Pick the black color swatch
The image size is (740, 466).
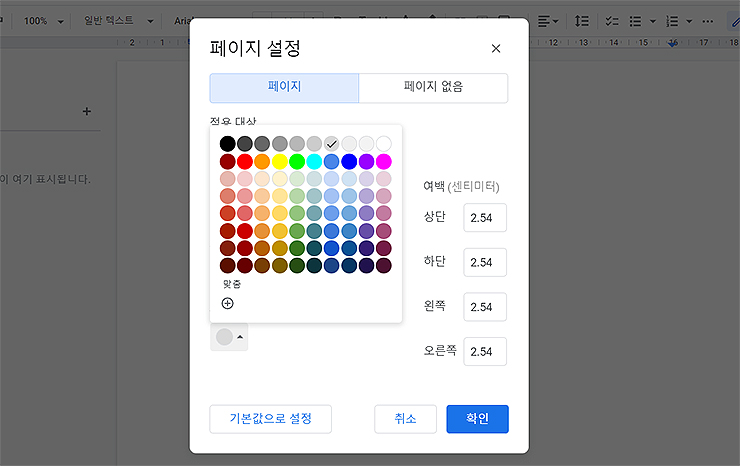(x=227, y=144)
